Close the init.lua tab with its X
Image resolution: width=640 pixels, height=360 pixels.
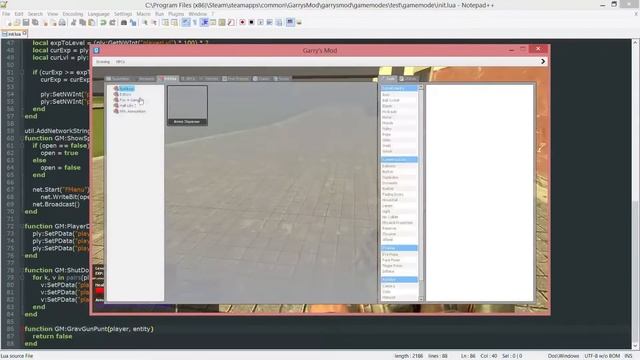click(x=24, y=33)
